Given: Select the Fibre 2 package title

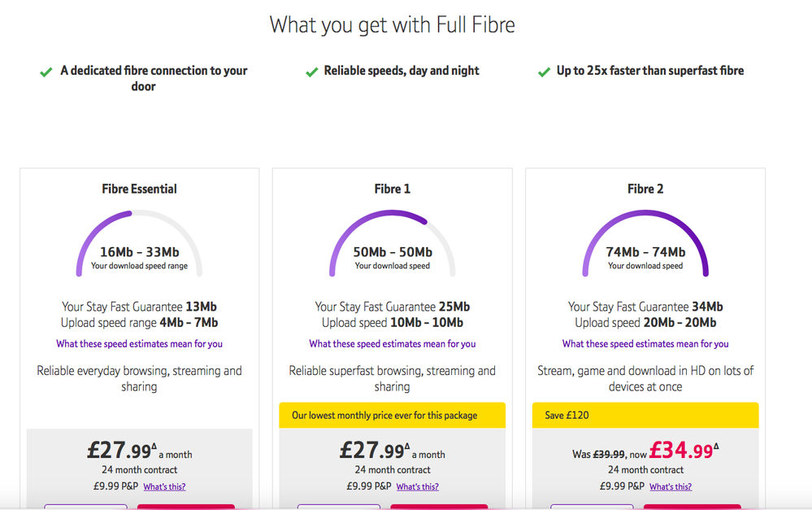Looking at the screenshot, I should click(645, 189).
